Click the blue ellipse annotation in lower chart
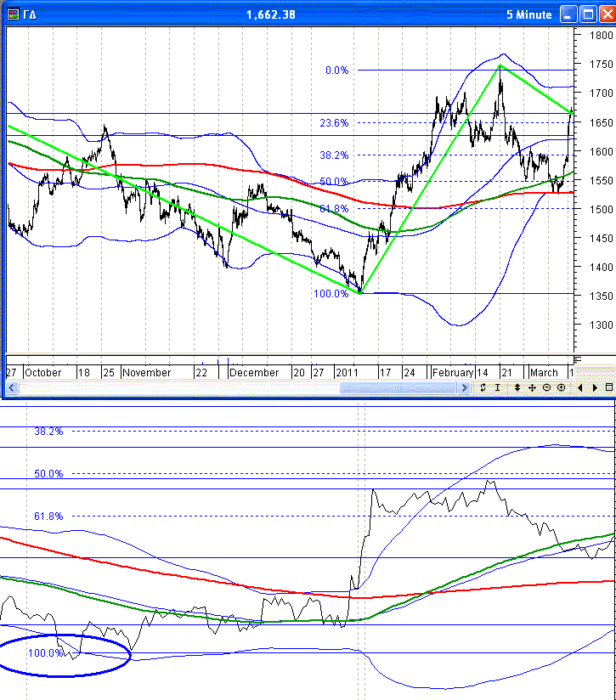Image resolution: width=616 pixels, height=700 pixels. (x=65, y=653)
